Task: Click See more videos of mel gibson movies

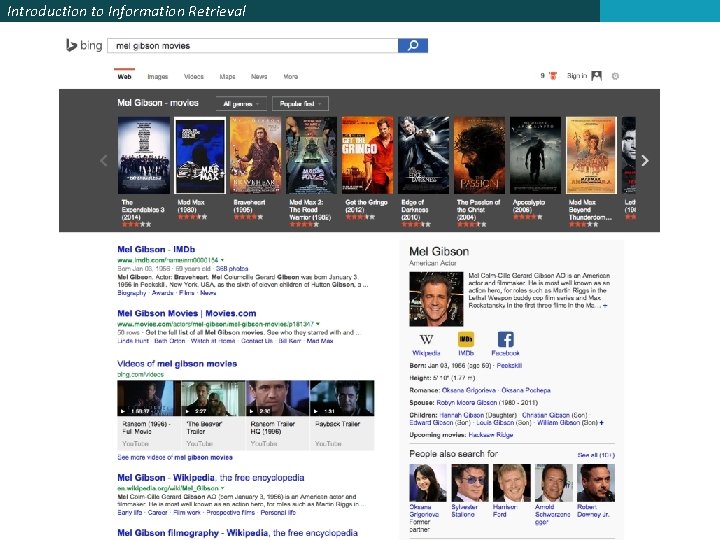Action: (175, 457)
